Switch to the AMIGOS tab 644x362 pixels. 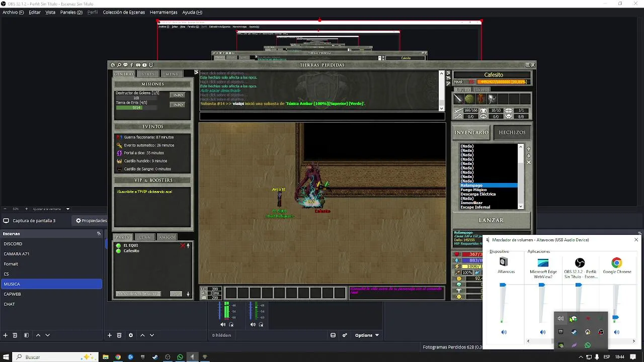168,237
